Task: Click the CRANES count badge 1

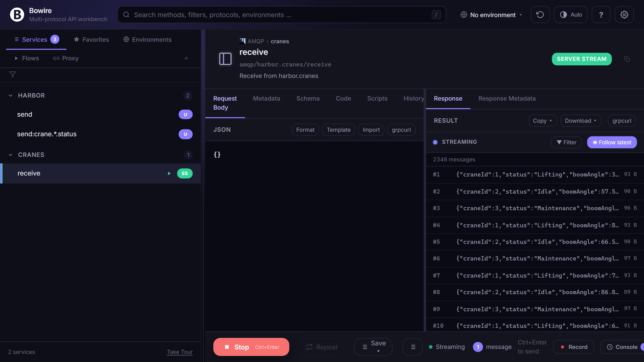Action: coord(188,155)
